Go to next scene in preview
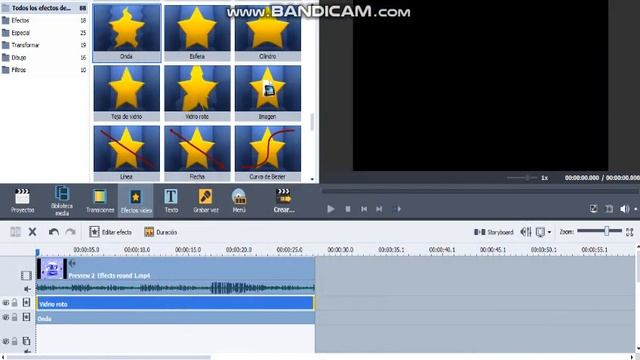 click(397, 209)
